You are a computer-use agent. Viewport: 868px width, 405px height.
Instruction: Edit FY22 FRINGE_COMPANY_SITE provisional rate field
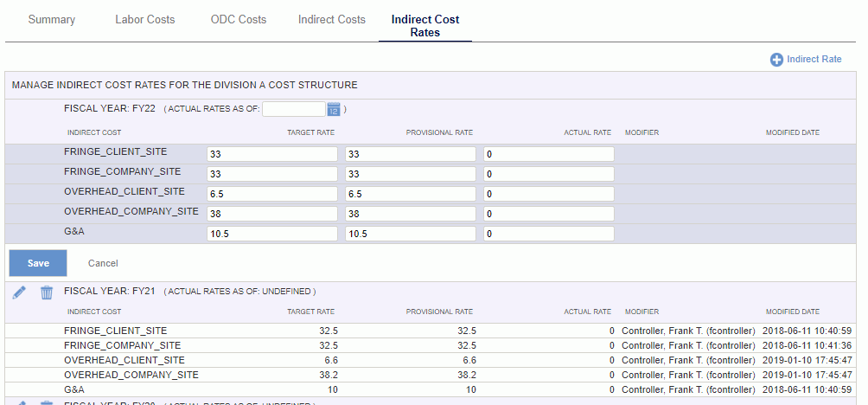[x=410, y=174]
